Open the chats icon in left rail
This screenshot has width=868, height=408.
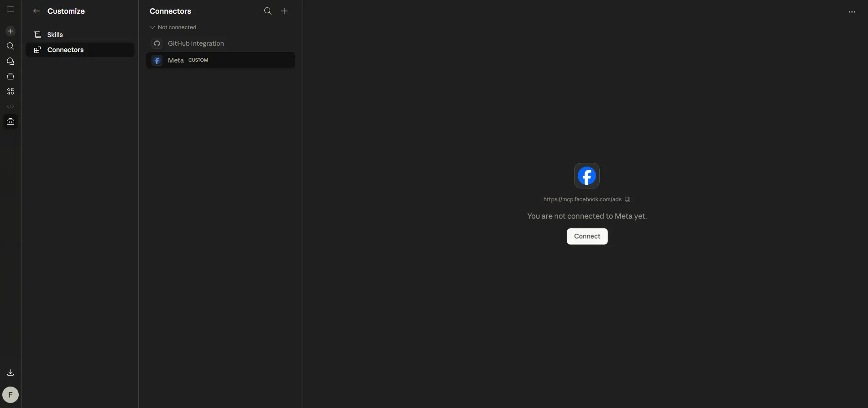click(x=10, y=61)
